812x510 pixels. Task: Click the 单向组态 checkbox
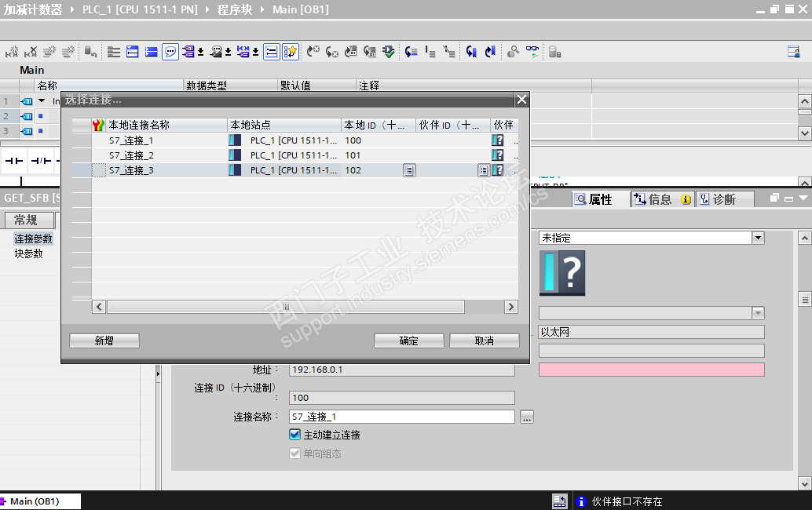(x=294, y=453)
